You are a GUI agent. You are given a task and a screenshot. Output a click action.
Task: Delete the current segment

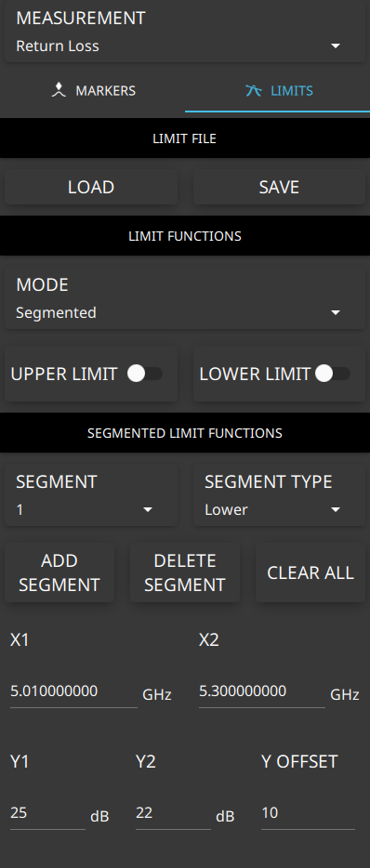click(x=185, y=573)
